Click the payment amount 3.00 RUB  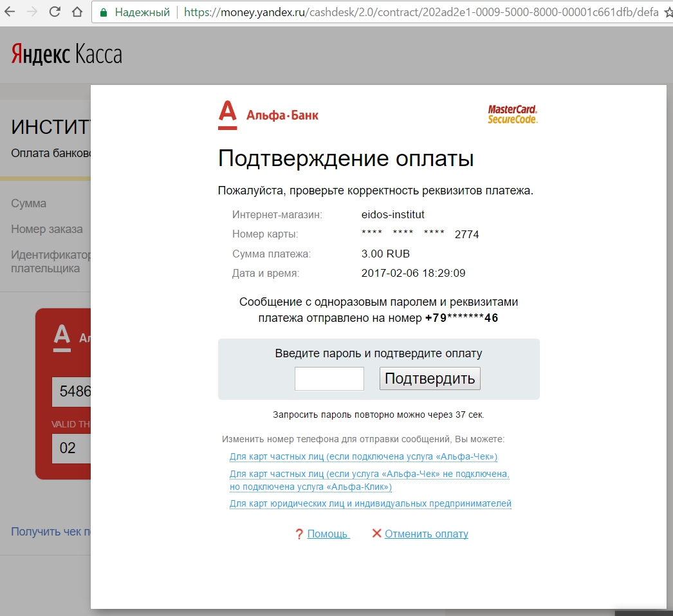pos(385,254)
